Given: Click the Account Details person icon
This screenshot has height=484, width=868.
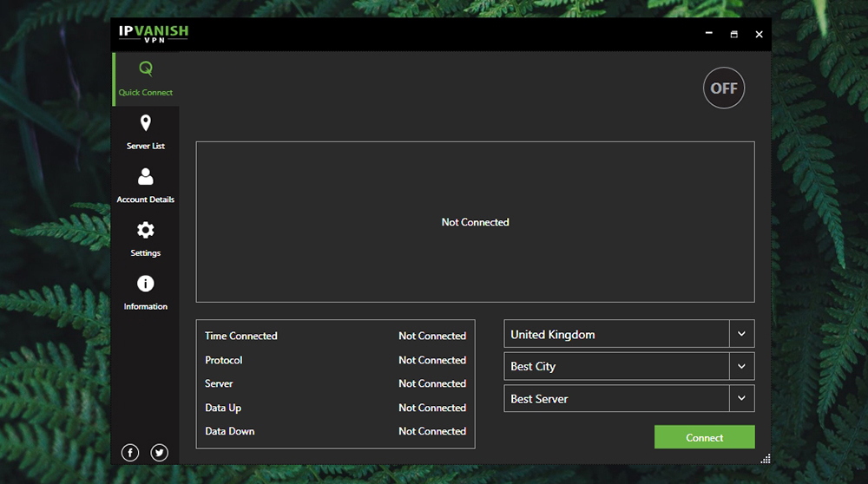Looking at the screenshot, I should click(146, 176).
